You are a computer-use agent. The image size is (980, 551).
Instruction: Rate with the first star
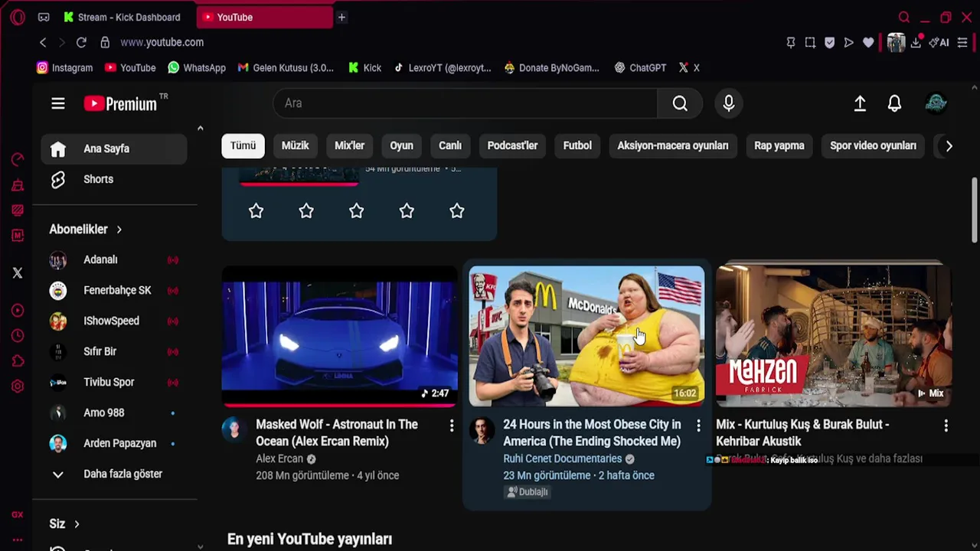click(256, 210)
